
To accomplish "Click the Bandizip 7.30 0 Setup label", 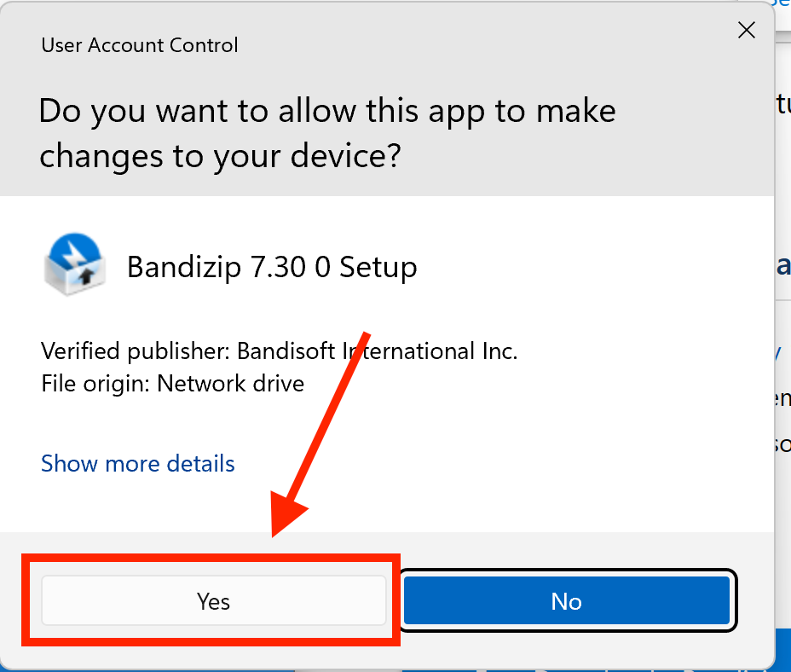I will tap(272, 266).
